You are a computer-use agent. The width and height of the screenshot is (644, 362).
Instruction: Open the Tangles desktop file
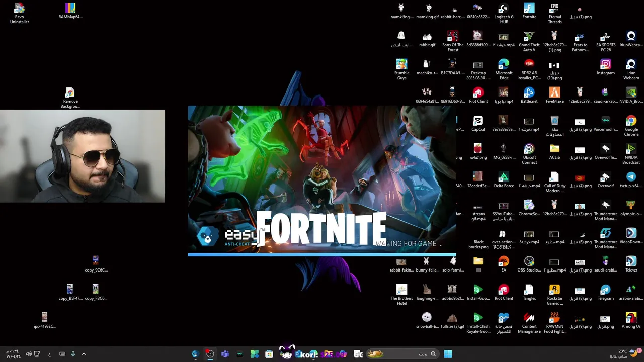529,293
